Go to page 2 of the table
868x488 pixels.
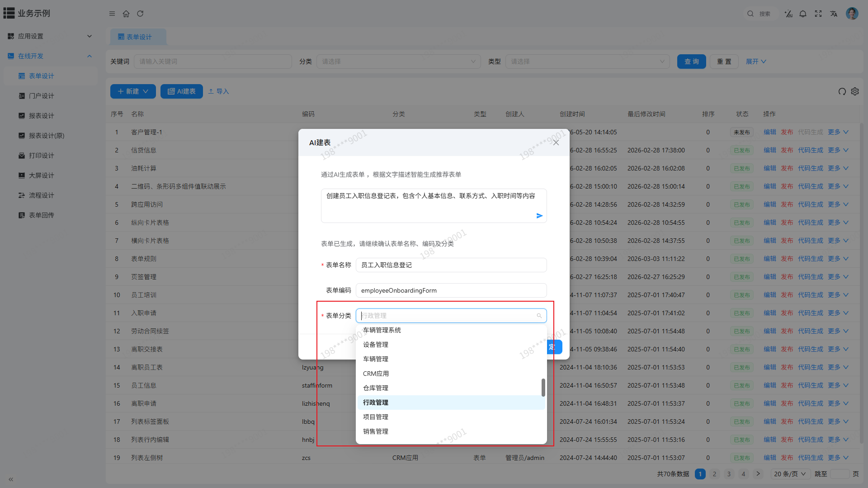[x=714, y=474]
